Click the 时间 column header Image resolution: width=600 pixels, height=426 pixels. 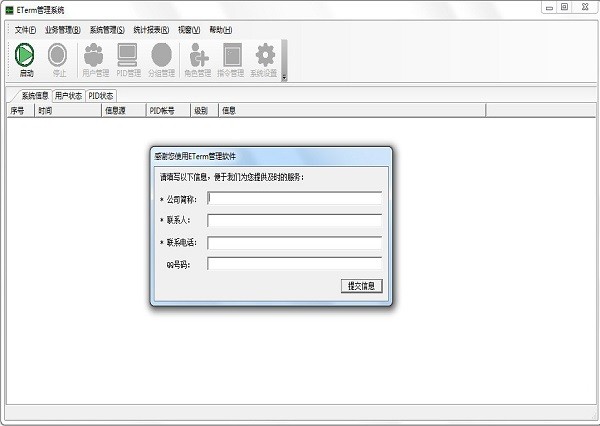45,111
